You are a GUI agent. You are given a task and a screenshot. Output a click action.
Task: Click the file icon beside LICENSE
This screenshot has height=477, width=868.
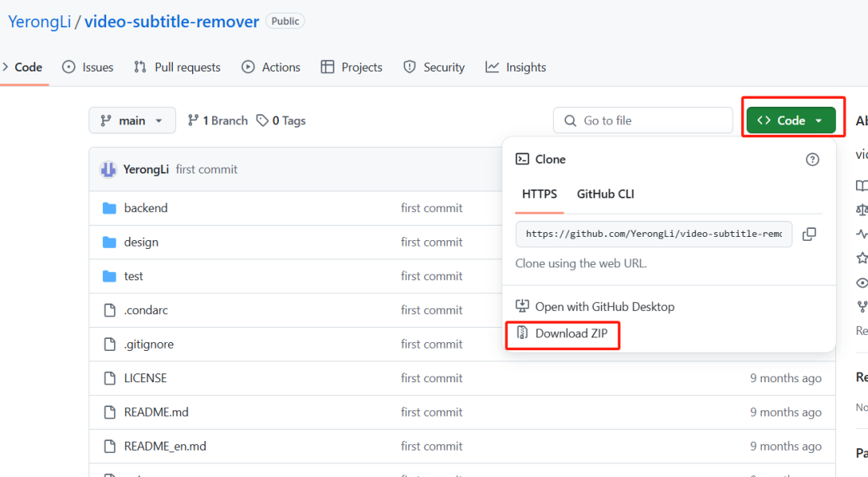(x=109, y=378)
